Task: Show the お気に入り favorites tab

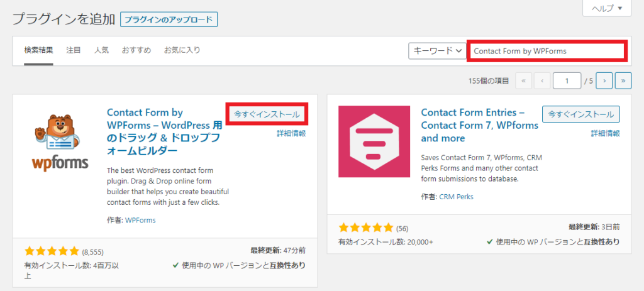Action: pyautogui.click(x=181, y=50)
